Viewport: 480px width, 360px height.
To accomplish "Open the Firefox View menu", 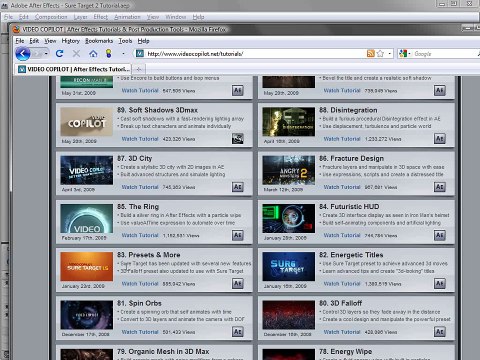I will pyautogui.click(x=50, y=41).
